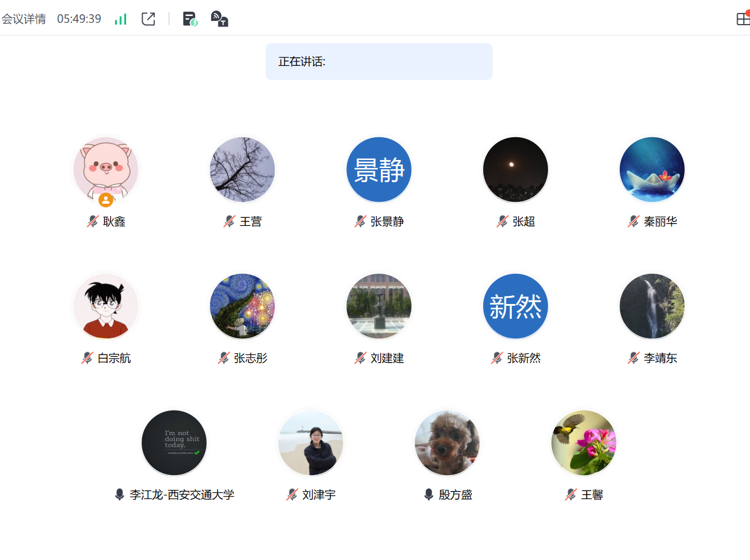
Task: Click the green network signal strength icon
Action: (x=121, y=19)
